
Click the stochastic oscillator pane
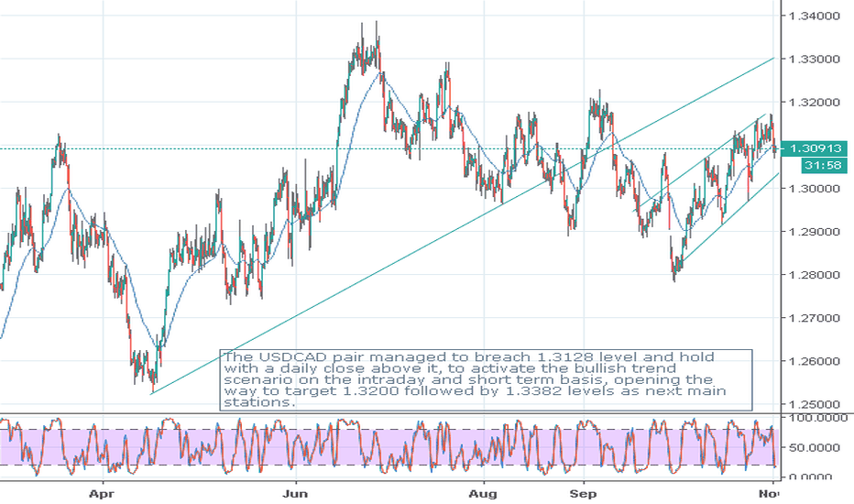[389, 448]
